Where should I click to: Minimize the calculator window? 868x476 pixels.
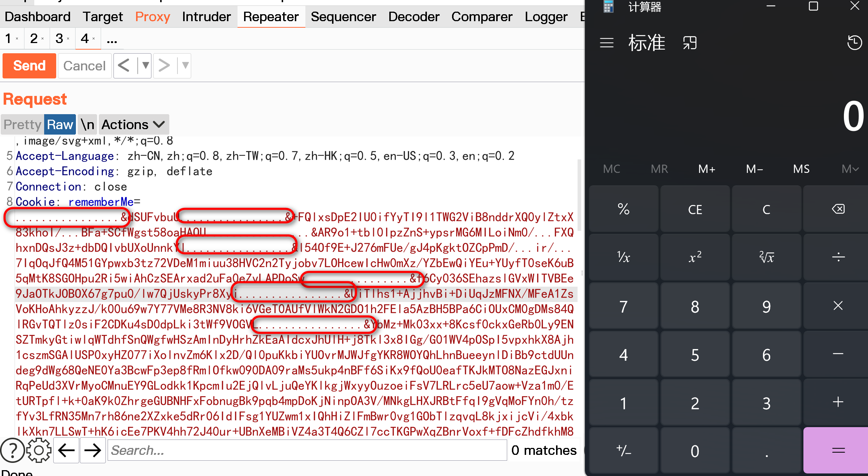pos(771,6)
